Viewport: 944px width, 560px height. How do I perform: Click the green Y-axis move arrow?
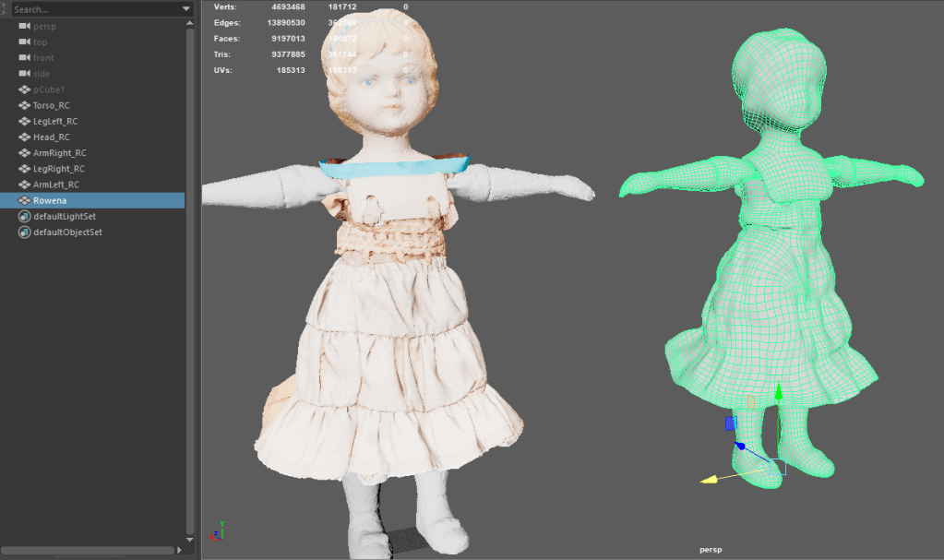[x=778, y=394]
